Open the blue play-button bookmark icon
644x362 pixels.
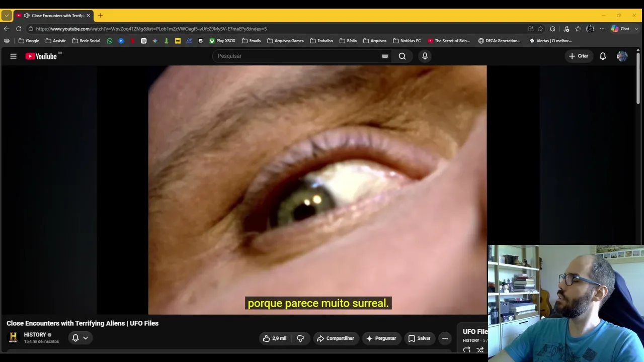tap(121, 41)
